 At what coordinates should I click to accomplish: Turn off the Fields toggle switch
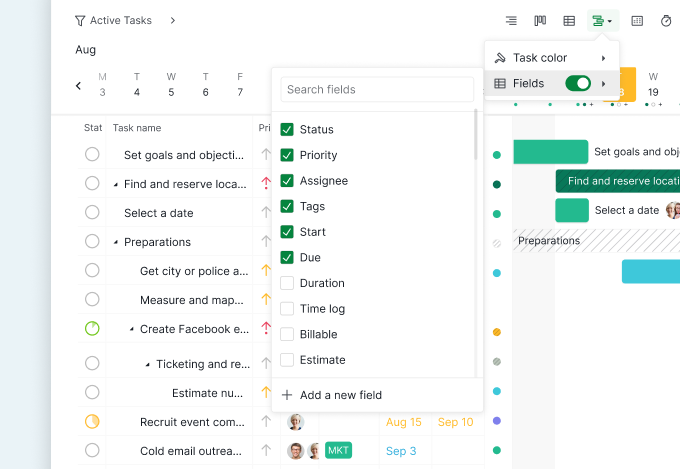coord(578,83)
